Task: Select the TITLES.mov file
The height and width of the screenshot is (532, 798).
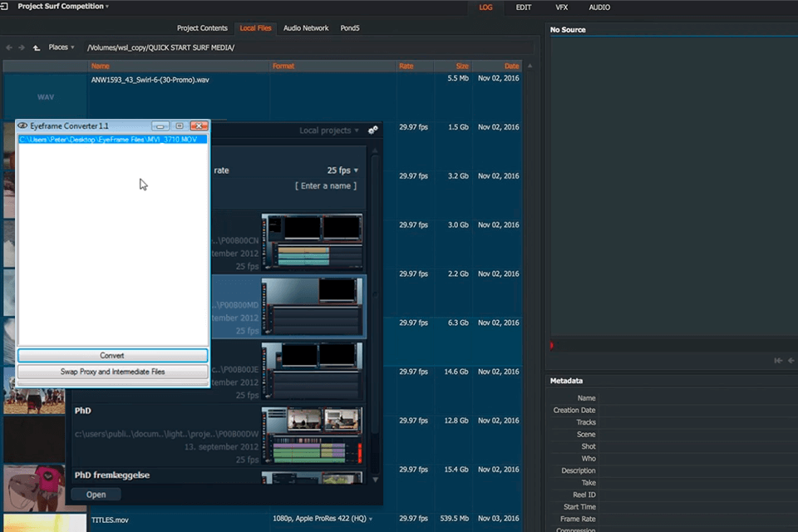Action: (x=110, y=520)
